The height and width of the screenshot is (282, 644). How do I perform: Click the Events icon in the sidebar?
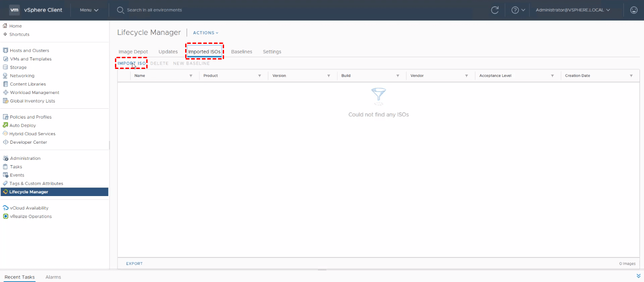(6, 175)
